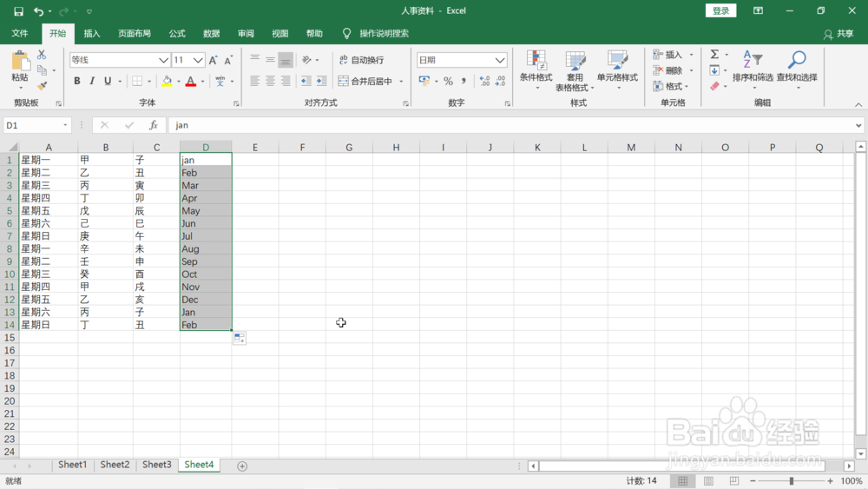Viewport: 868px width, 489px height.
Task: Click the Login (登录) button
Action: pos(720,10)
